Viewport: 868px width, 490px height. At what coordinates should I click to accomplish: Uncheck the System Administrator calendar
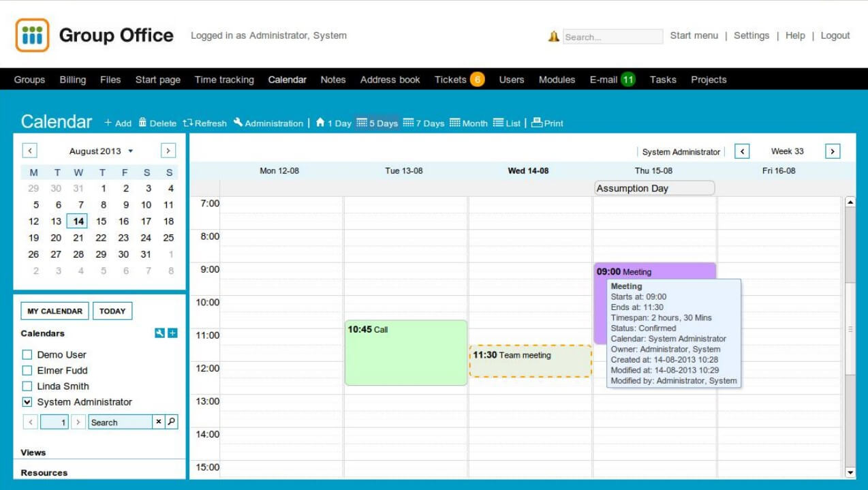pos(27,401)
